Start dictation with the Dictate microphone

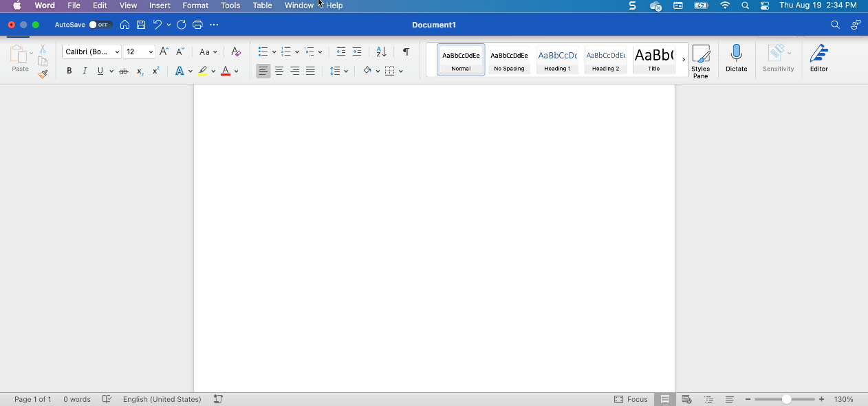[x=737, y=58]
